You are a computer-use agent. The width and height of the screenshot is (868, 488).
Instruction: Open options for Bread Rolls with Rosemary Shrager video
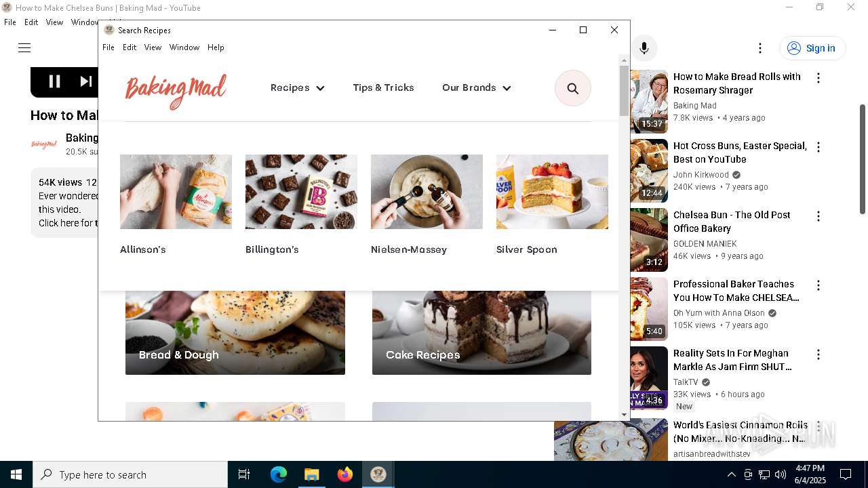coord(818,78)
